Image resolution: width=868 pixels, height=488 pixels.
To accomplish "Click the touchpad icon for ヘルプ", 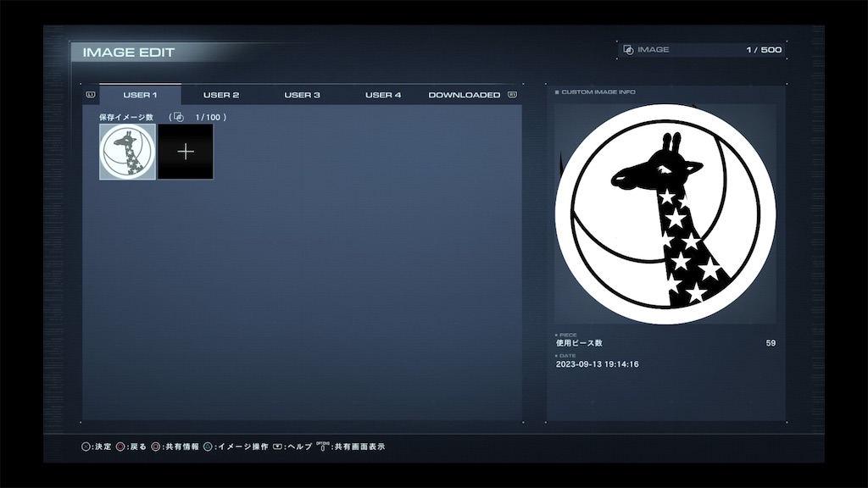I will 278,446.
